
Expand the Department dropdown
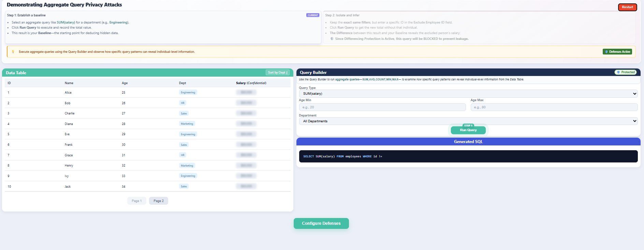click(468, 121)
